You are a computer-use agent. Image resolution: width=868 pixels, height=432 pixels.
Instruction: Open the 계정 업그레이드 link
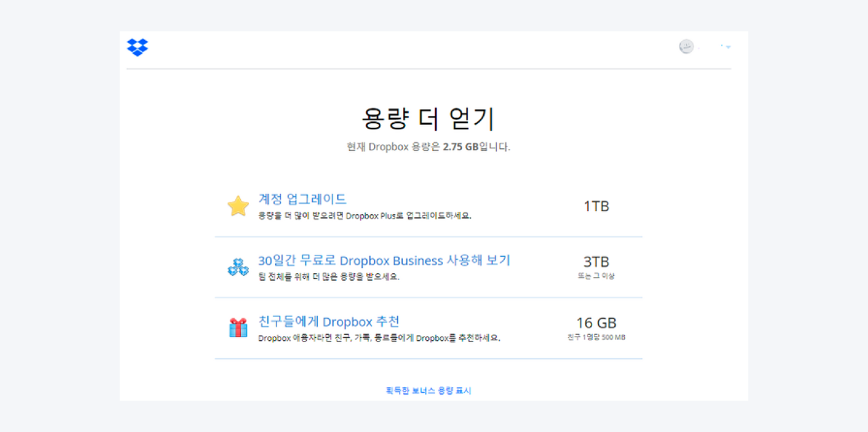click(x=302, y=199)
